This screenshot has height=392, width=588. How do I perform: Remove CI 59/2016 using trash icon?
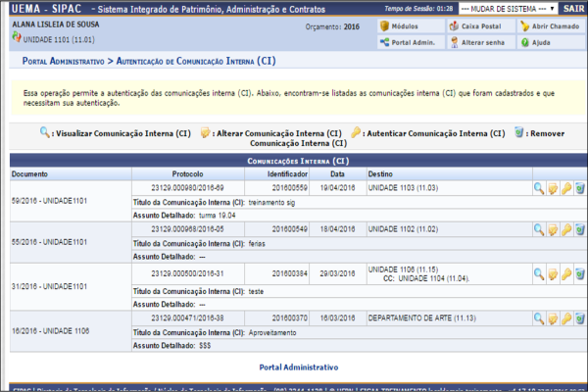580,188
